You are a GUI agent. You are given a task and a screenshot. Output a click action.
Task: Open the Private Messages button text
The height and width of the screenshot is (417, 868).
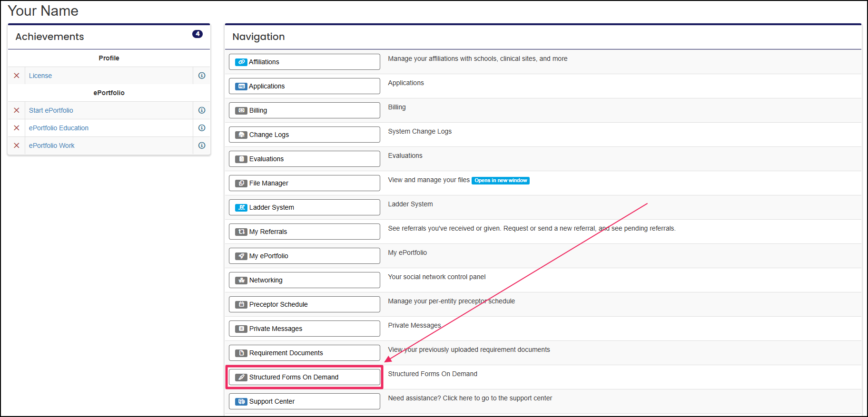tap(276, 329)
